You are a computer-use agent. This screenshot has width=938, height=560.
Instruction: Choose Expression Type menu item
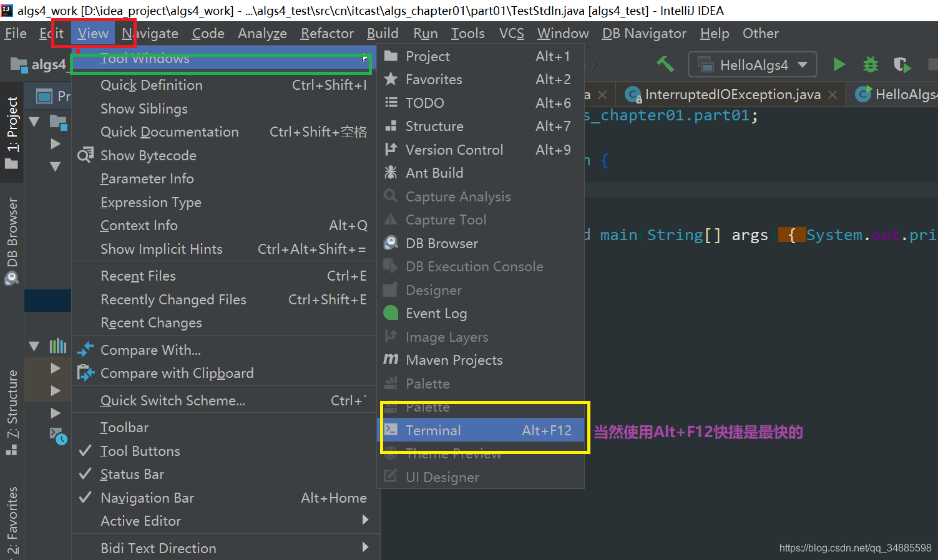225,202
